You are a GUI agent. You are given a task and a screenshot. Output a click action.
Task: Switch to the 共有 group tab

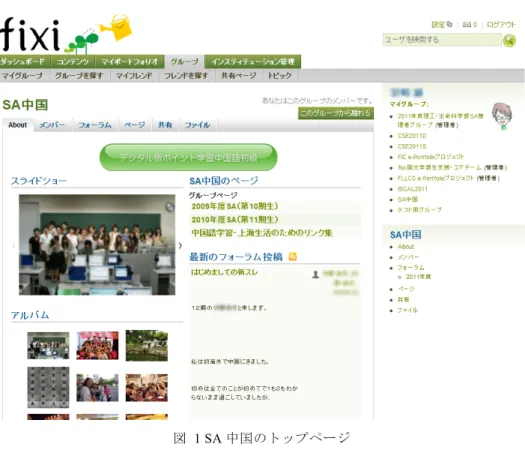coord(165,125)
